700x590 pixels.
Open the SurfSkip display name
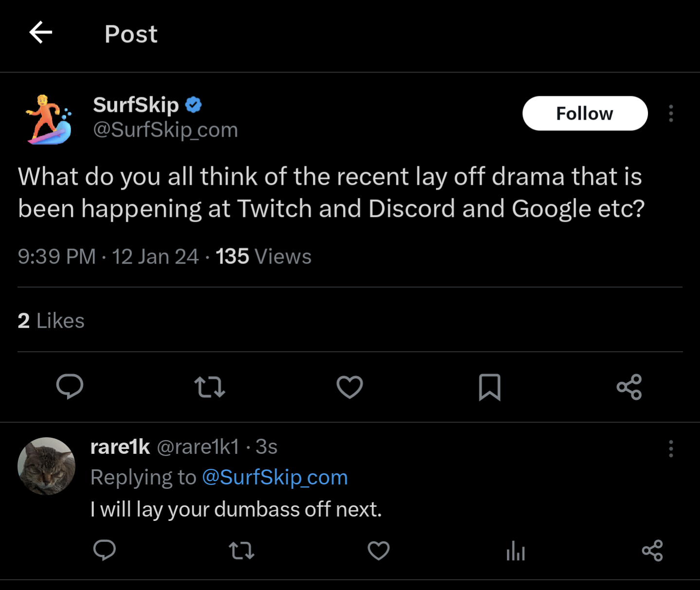point(136,105)
